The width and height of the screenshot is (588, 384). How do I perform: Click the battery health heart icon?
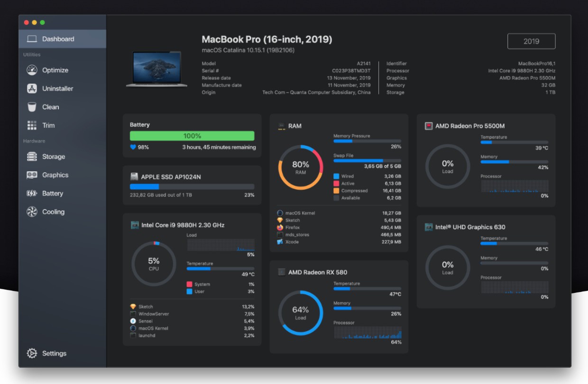click(133, 147)
